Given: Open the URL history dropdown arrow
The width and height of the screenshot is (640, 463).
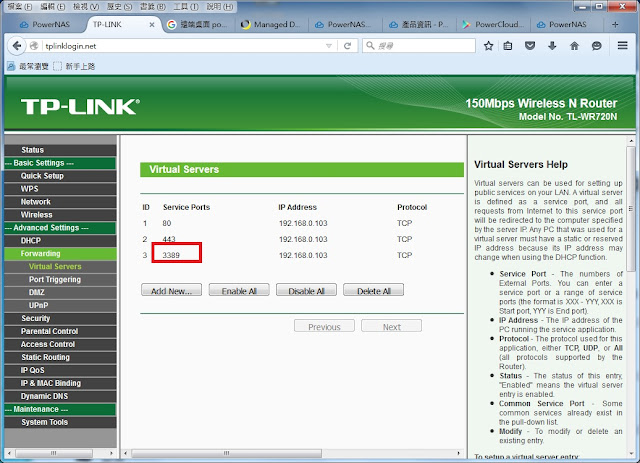Looking at the screenshot, I should click(329, 46).
